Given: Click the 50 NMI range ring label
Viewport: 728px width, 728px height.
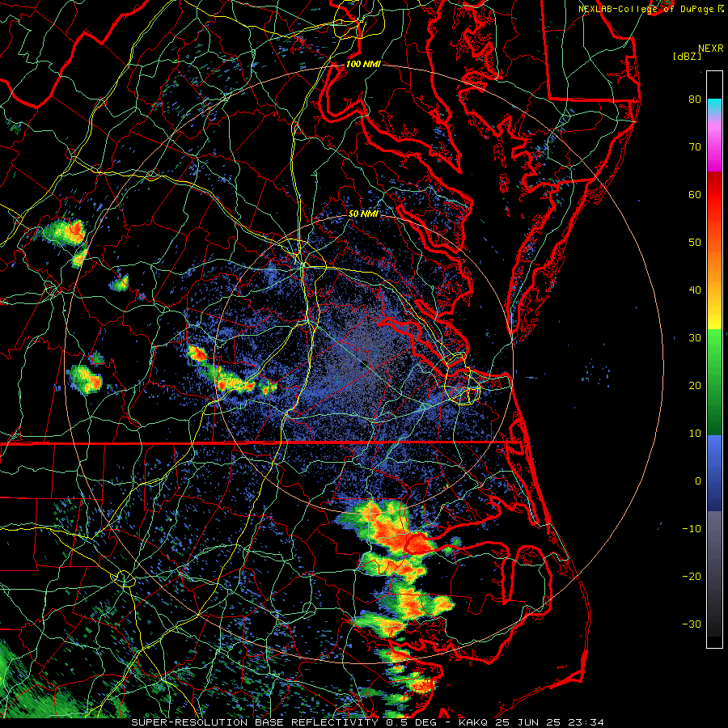Looking at the screenshot, I should coord(363,214).
